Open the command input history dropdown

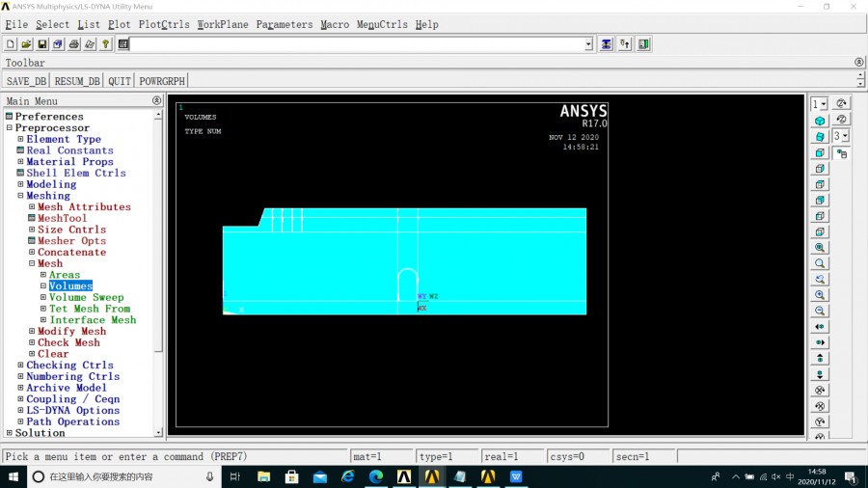pyautogui.click(x=588, y=44)
